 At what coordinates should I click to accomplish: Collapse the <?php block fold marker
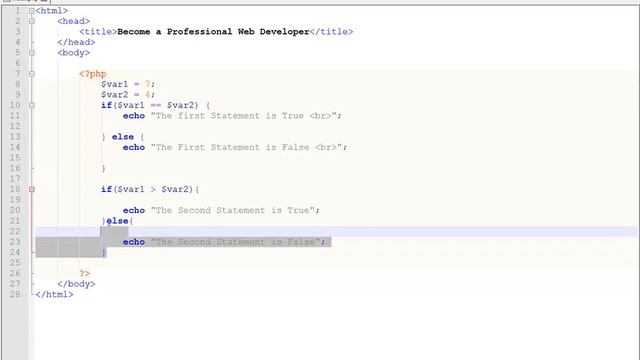32,74
